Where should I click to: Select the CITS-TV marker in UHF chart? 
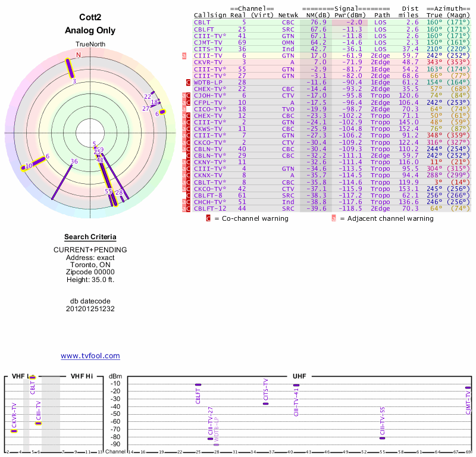(265, 403)
